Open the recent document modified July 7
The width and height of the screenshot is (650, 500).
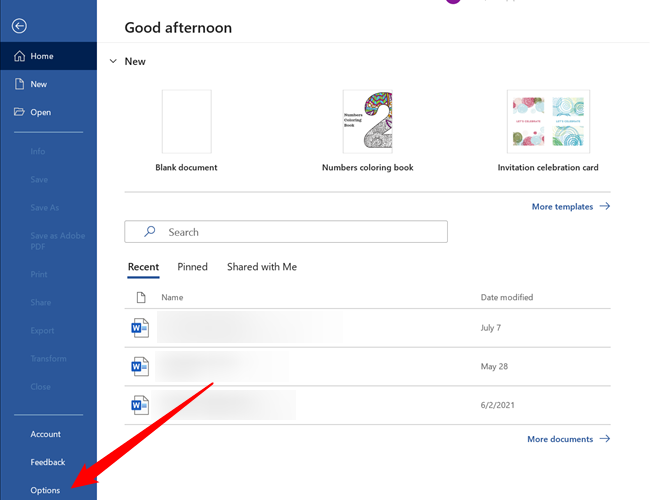(367, 328)
